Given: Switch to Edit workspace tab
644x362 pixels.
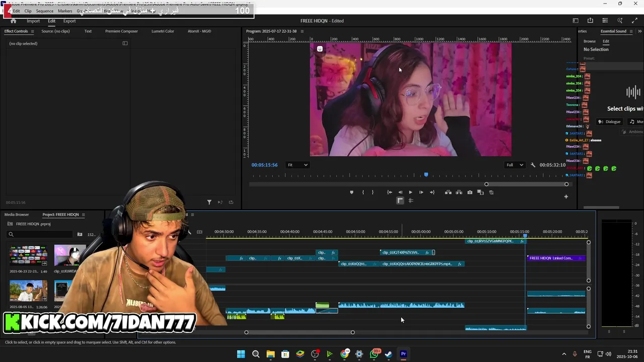Looking at the screenshot, I should click(51, 21).
